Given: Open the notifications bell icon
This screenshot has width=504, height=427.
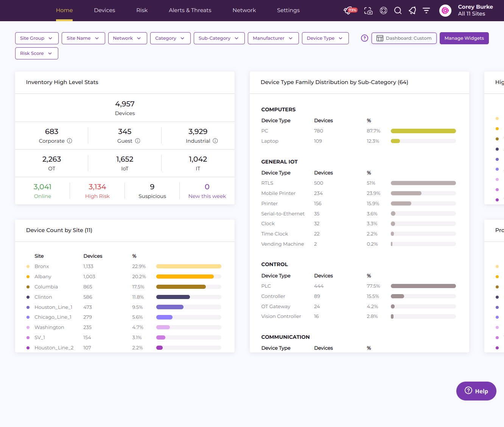Looking at the screenshot, I should point(412,11).
